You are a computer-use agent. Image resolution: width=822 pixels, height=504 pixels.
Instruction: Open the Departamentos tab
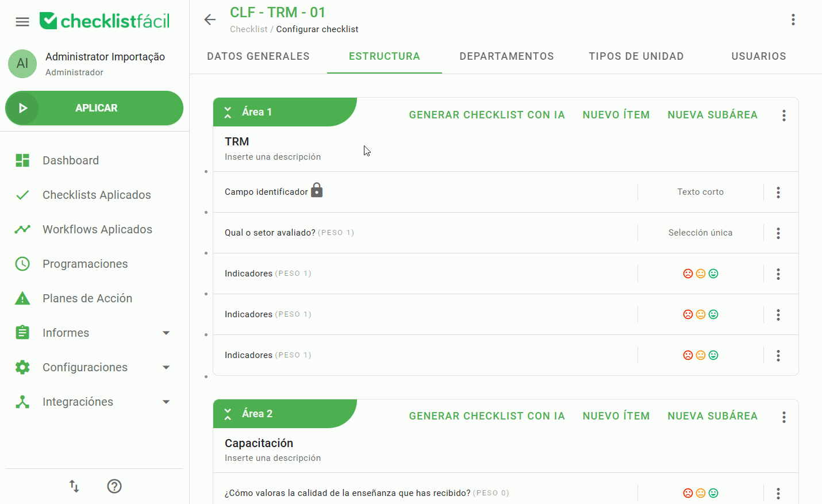tap(506, 56)
